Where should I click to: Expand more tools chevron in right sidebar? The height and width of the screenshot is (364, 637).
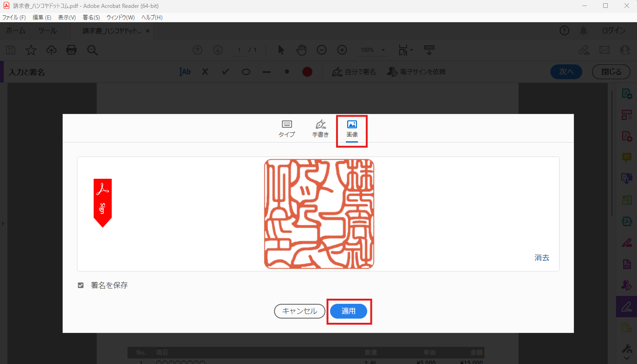[626, 357]
